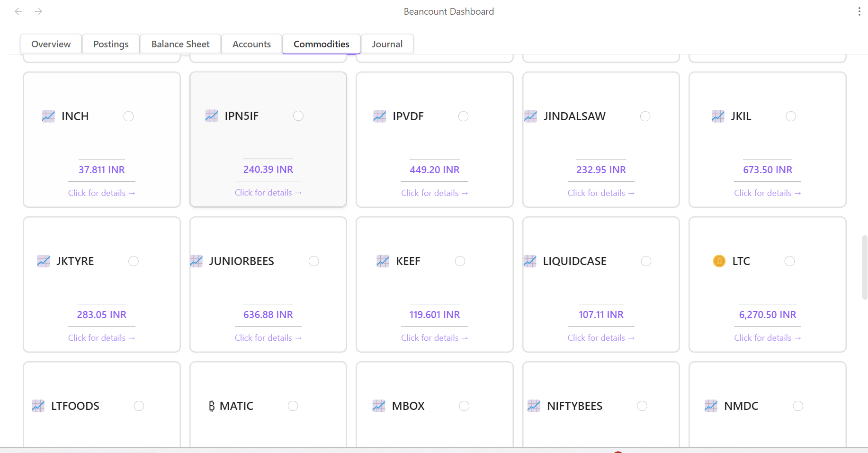The image size is (868, 453).
Task: Click the 107.11 INR price for LIQUIDCASE
Action: [601, 315]
